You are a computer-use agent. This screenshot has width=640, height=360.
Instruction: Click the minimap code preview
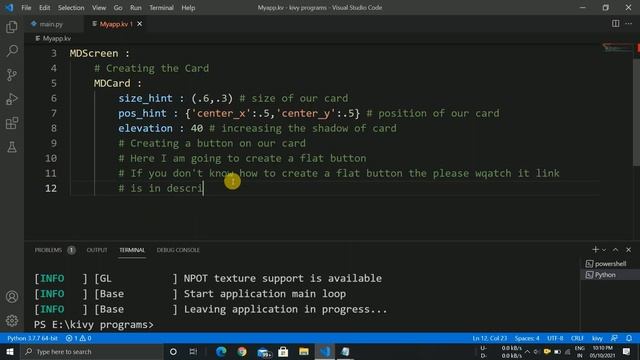616,48
